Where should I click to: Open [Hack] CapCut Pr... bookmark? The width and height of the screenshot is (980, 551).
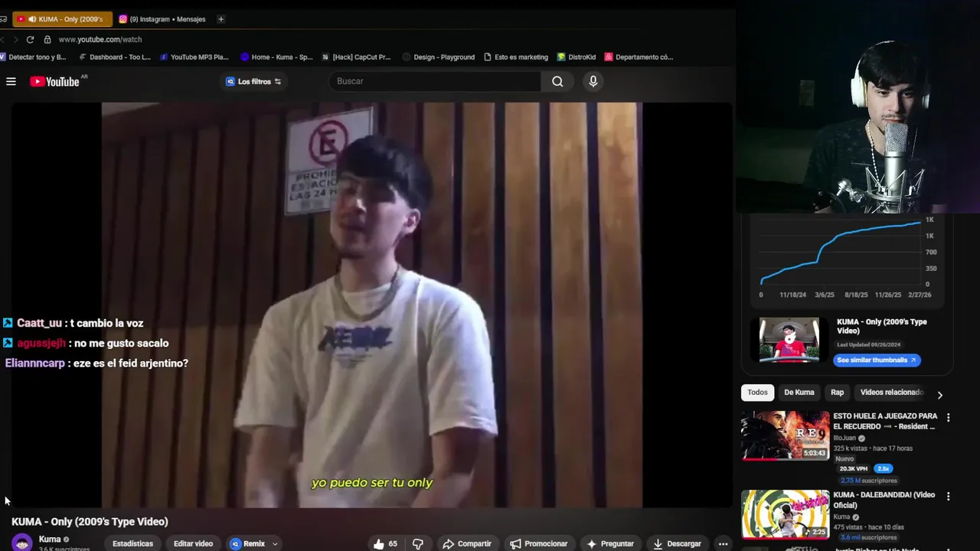357,57
